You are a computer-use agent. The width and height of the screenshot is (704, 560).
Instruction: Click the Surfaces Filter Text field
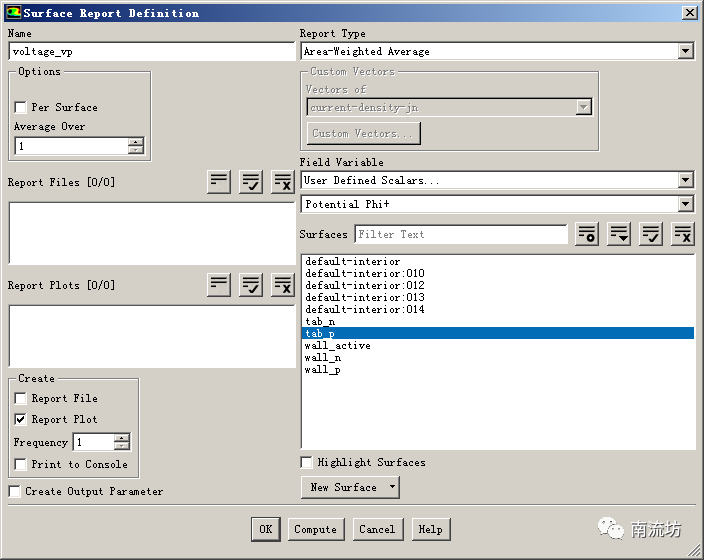(x=461, y=234)
